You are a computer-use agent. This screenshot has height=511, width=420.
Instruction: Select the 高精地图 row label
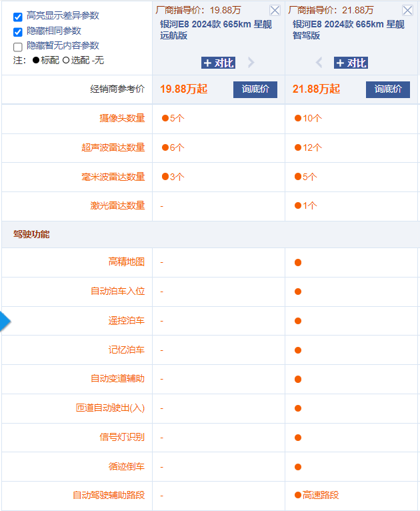(127, 262)
